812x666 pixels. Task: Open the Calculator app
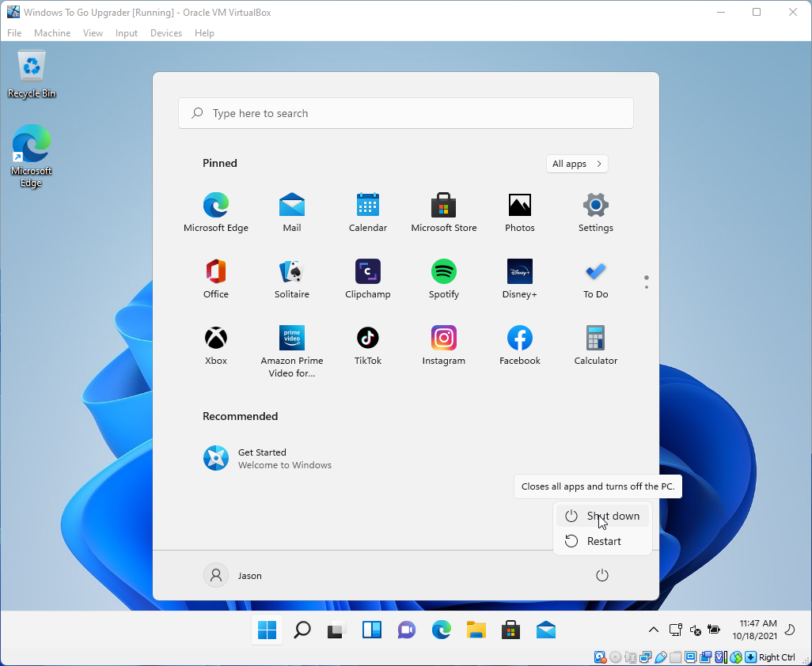click(x=595, y=345)
